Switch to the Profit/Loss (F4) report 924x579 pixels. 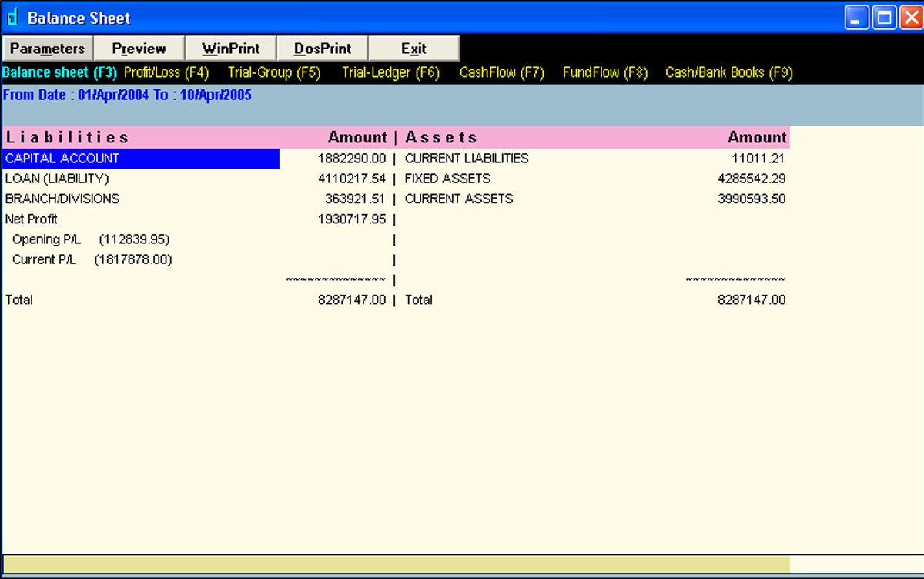tap(164, 72)
